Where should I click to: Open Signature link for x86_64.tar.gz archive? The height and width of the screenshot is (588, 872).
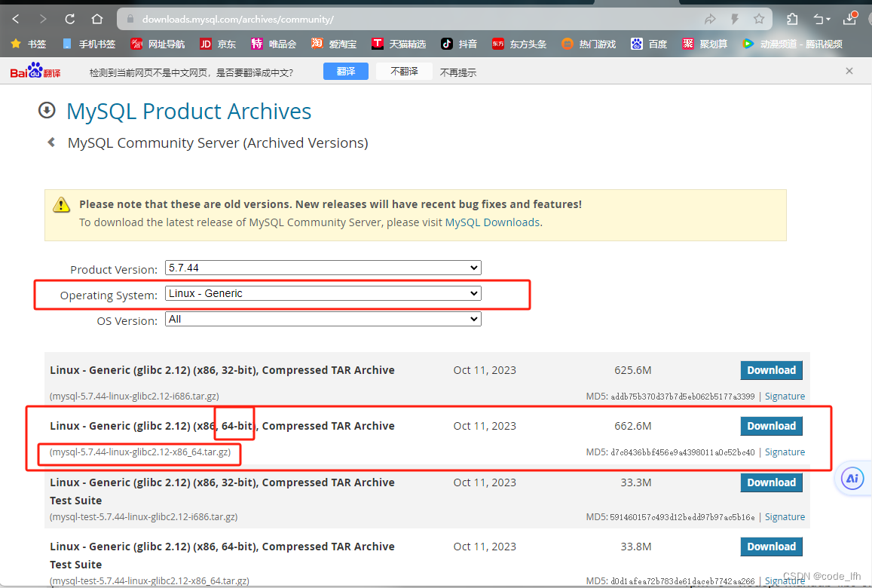(x=785, y=452)
